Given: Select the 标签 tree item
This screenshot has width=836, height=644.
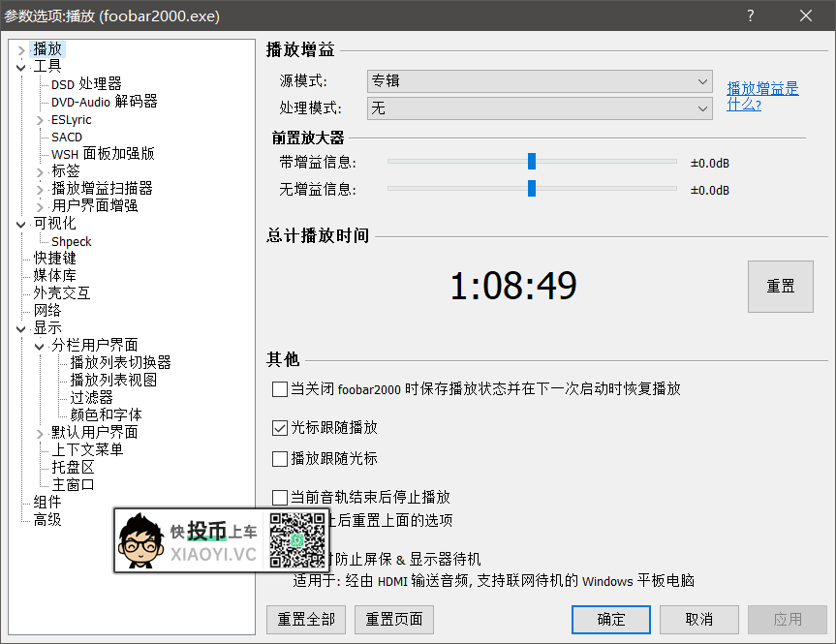Looking at the screenshot, I should (66, 171).
